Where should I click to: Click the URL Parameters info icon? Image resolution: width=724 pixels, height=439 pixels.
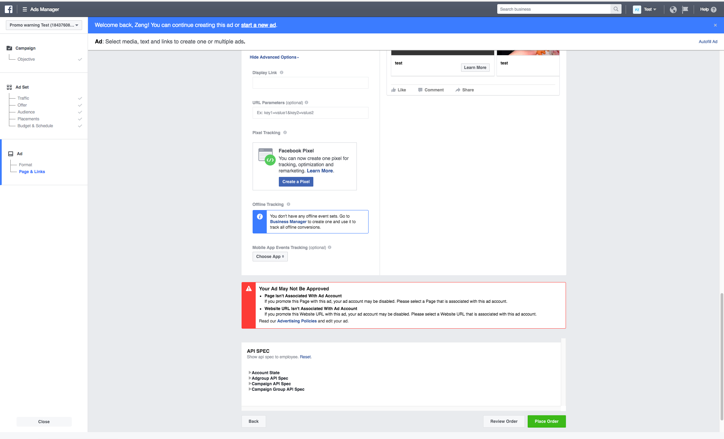pos(307,102)
